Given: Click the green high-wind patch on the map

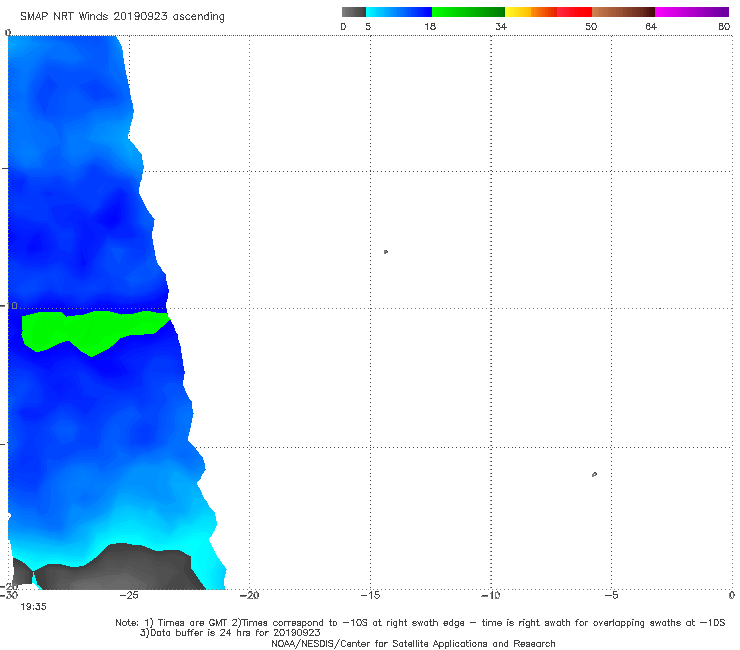Looking at the screenshot, I should [92, 330].
